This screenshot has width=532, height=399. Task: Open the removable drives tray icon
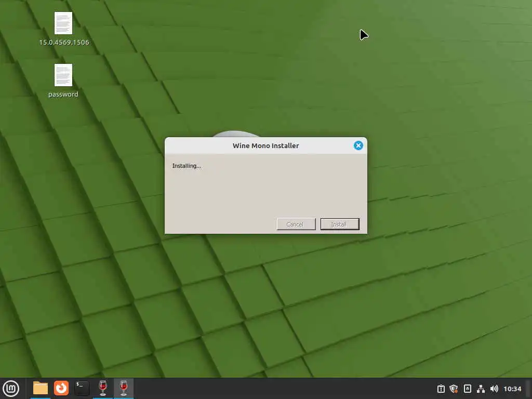[x=468, y=389]
